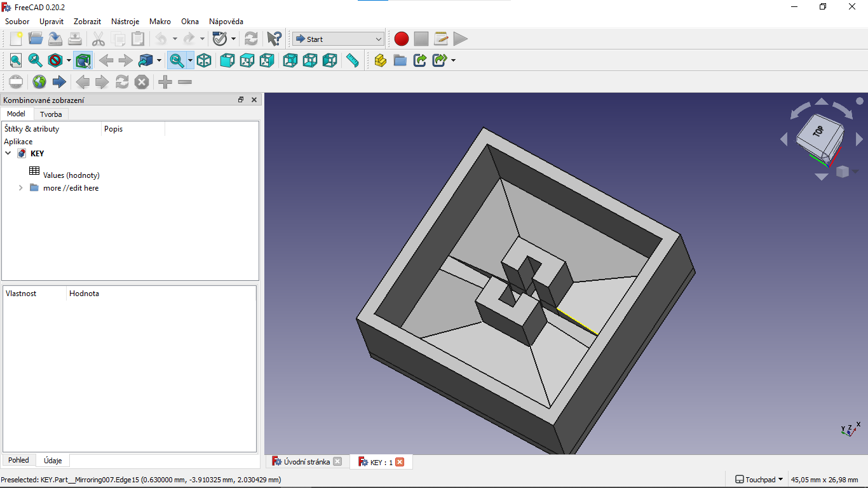Start macro recording with the red circle
868x488 pixels.
pyautogui.click(x=402, y=39)
